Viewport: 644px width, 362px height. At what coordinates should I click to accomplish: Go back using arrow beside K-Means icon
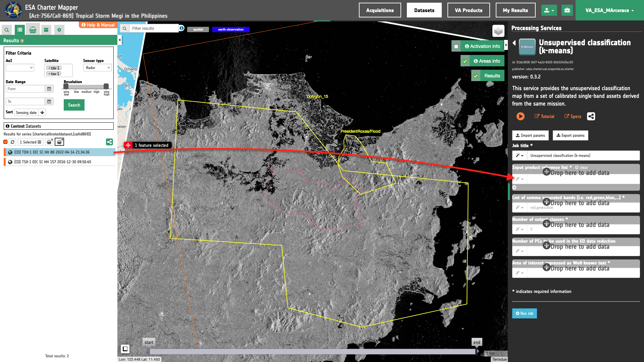pyautogui.click(x=514, y=43)
